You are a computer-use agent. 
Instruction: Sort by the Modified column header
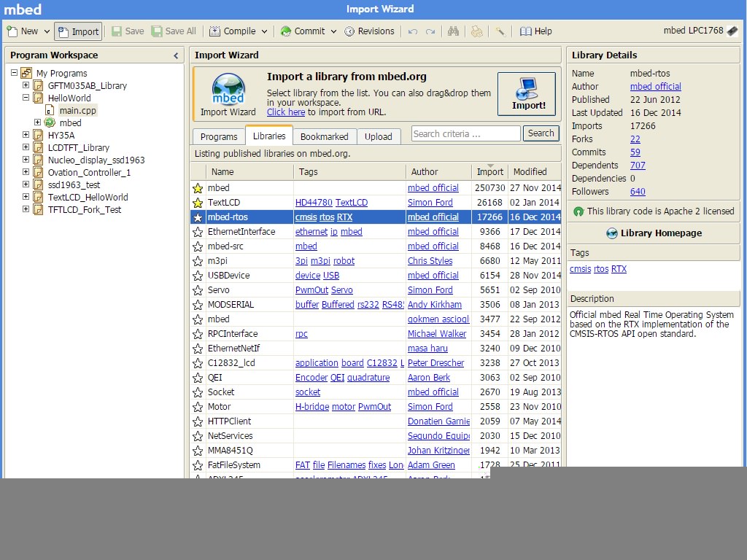535,172
